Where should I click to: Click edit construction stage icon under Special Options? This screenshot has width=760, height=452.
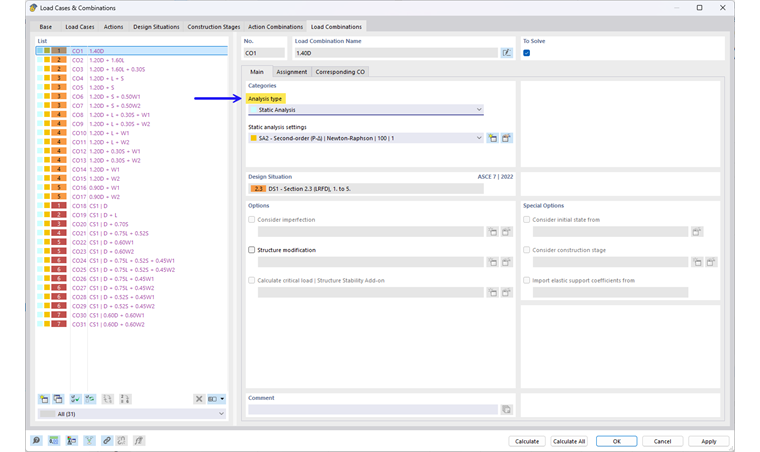pyautogui.click(x=711, y=262)
